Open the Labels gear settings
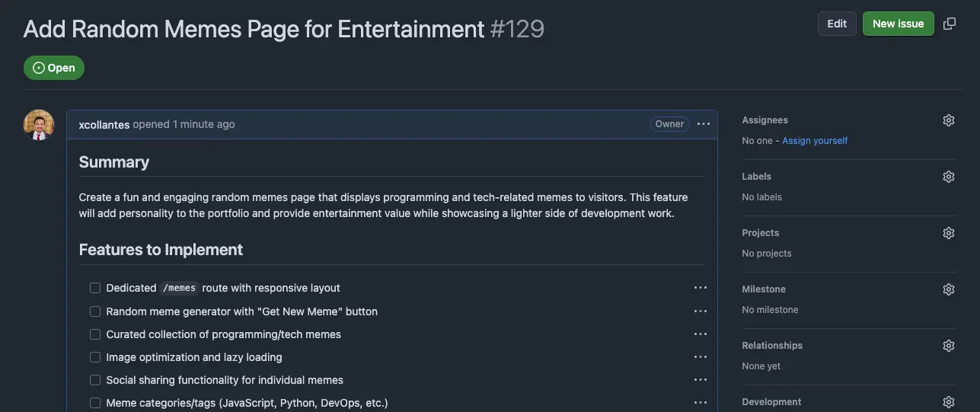 (948, 177)
